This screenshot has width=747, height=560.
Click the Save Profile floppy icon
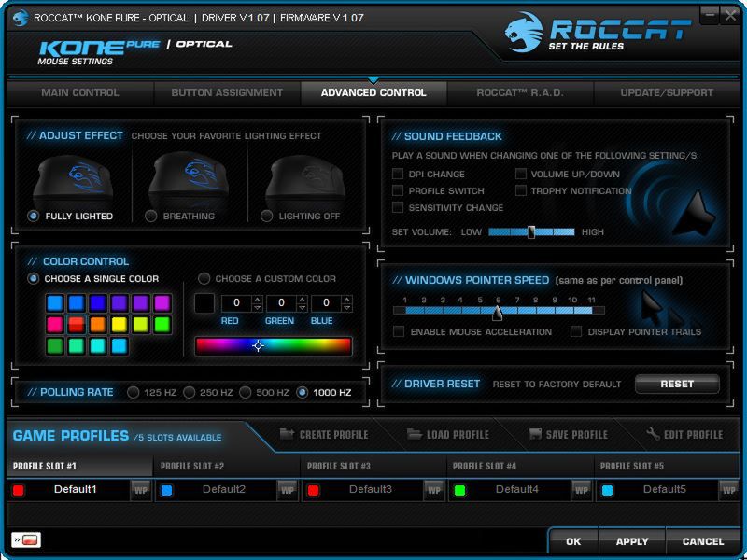pos(535,434)
